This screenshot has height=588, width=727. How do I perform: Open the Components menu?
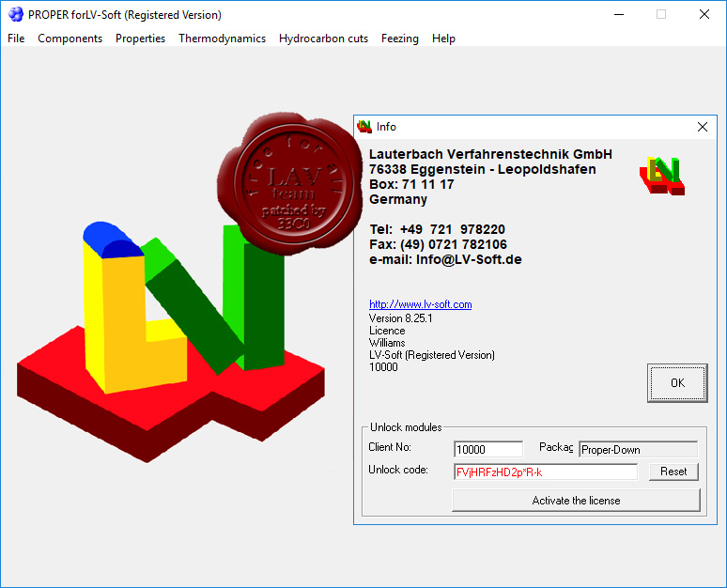pyautogui.click(x=70, y=39)
